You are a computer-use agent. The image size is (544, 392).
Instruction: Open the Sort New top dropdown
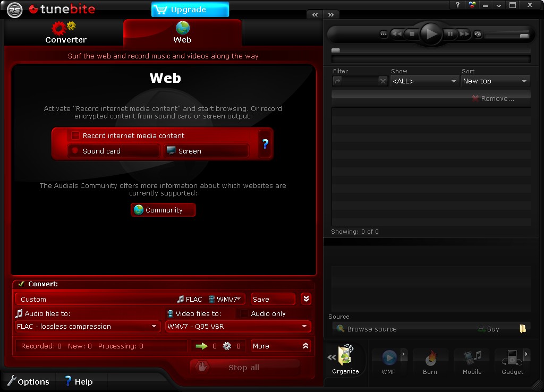coord(496,81)
